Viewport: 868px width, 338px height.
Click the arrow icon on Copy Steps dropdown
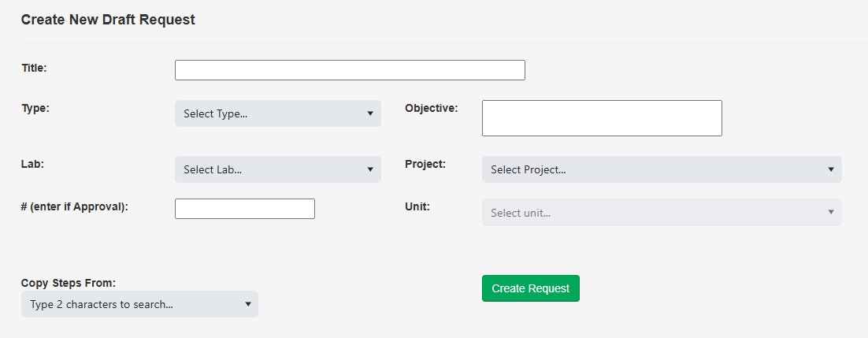click(x=247, y=304)
